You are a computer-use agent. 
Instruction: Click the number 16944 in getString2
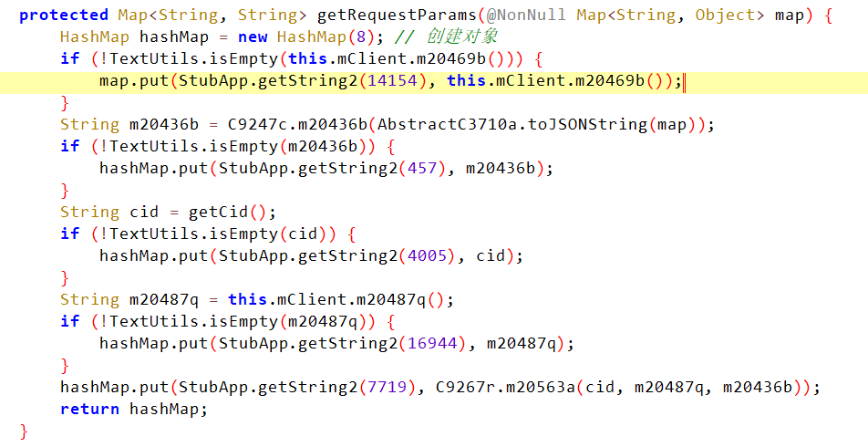432,343
